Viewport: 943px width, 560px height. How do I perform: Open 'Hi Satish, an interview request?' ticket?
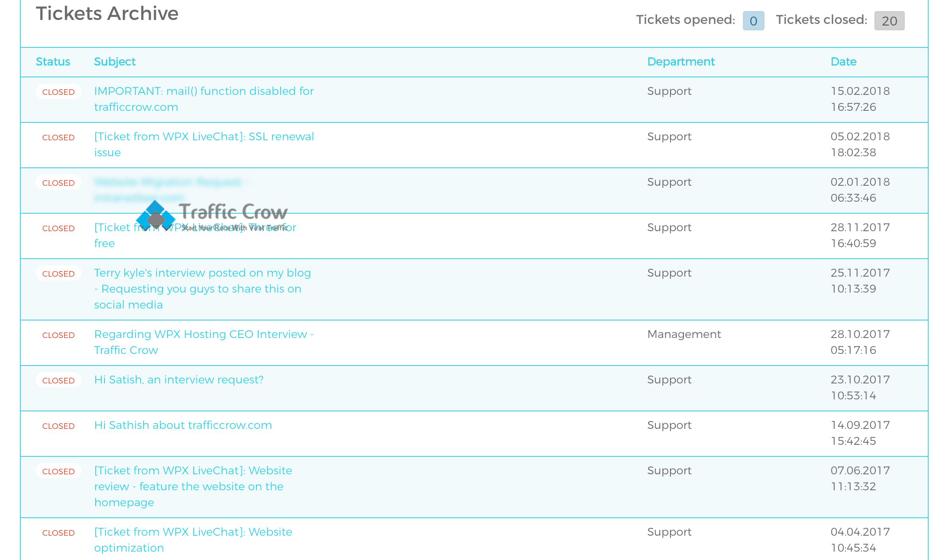coord(179,380)
